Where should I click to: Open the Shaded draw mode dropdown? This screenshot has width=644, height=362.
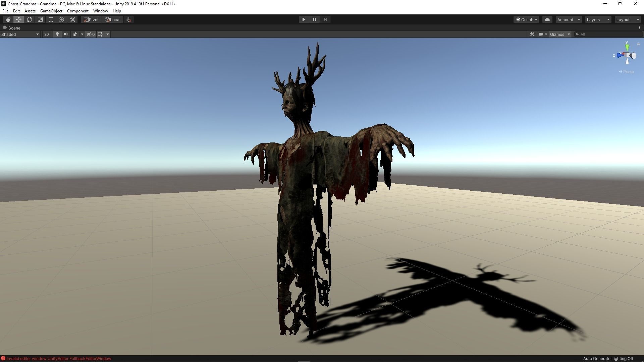(x=20, y=34)
